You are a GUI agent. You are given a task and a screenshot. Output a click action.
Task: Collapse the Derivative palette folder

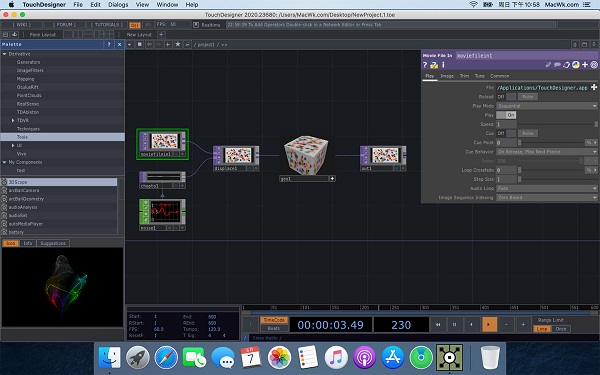point(5,54)
